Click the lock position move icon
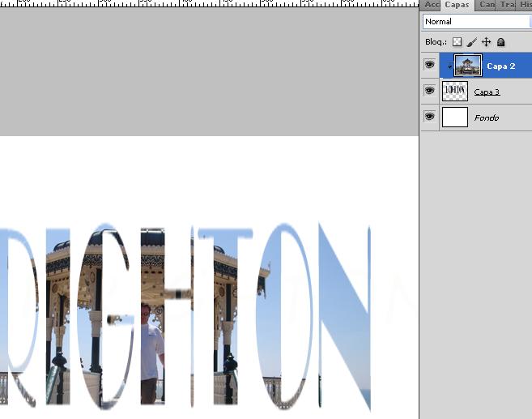 (x=486, y=41)
